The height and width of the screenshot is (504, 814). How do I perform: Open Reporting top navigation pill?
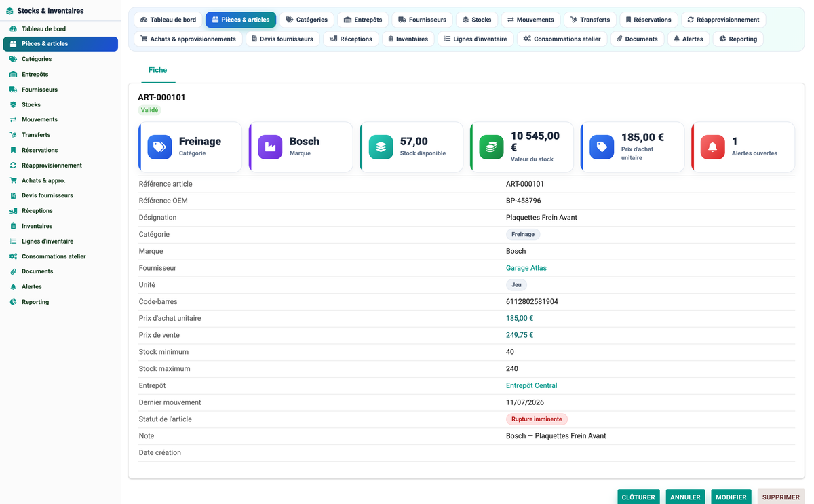(x=738, y=39)
